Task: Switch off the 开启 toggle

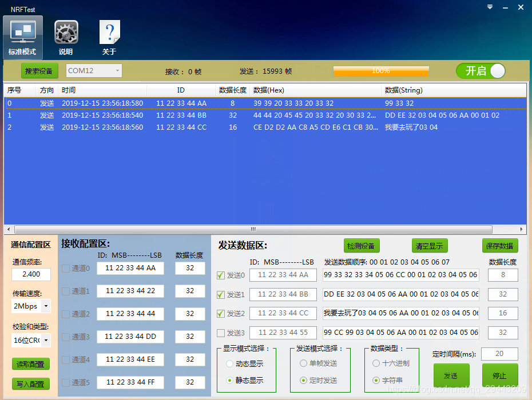Action: (x=481, y=71)
